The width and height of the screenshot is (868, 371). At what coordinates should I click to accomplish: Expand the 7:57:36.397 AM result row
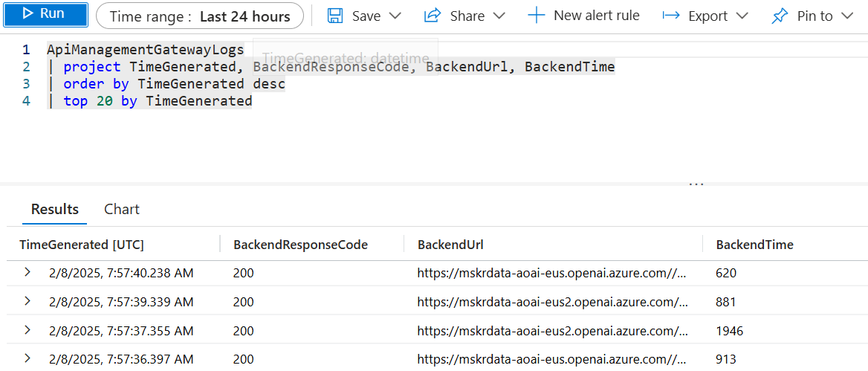pos(27,359)
